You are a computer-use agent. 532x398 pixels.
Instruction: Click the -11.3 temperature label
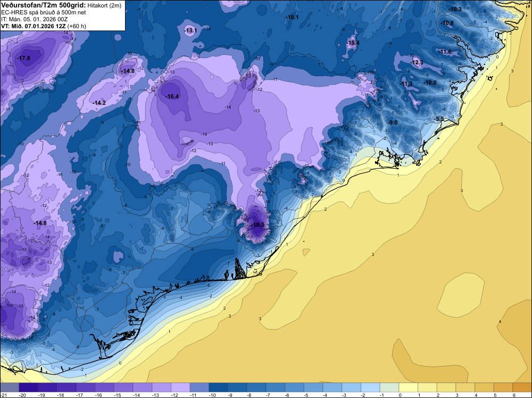point(406,84)
